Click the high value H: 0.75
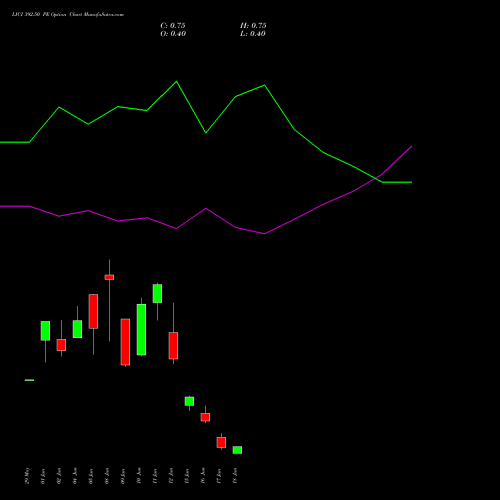The width and height of the screenshot is (500, 500). coord(253,26)
